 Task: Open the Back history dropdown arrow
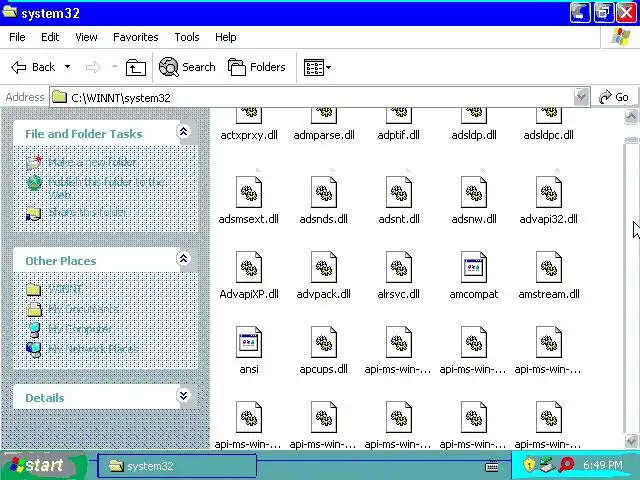(x=67, y=67)
